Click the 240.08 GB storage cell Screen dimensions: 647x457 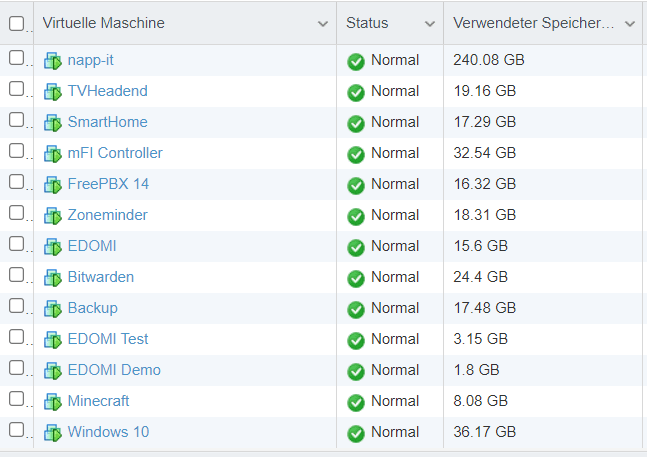click(489, 60)
